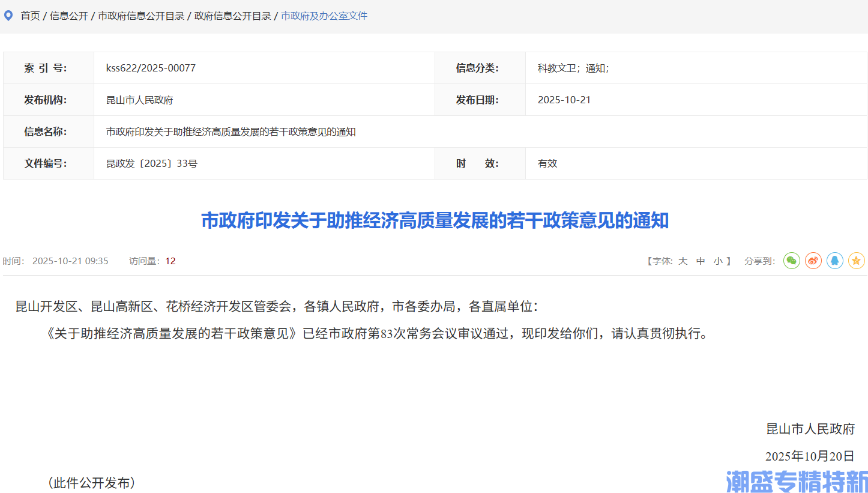Open the 信息公开 breadcrumb link

pyautogui.click(x=66, y=16)
